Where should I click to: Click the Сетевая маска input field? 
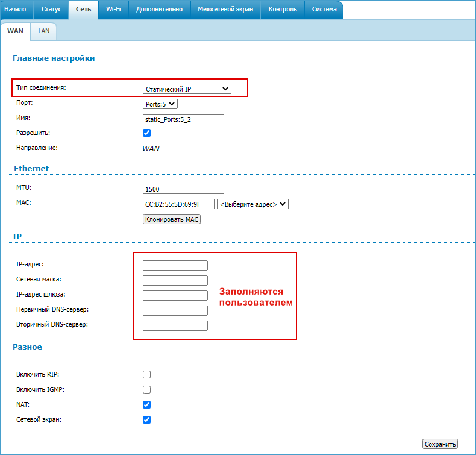[x=175, y=280]
